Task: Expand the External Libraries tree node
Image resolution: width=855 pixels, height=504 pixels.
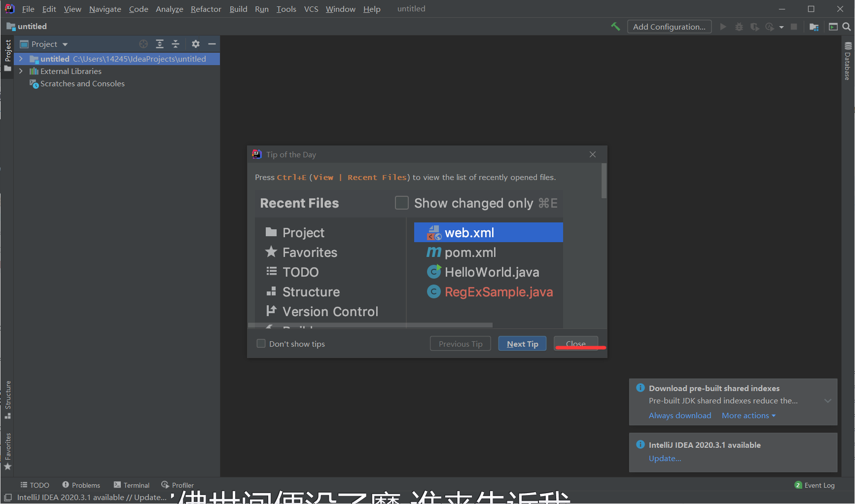Action: coord(21,71)
